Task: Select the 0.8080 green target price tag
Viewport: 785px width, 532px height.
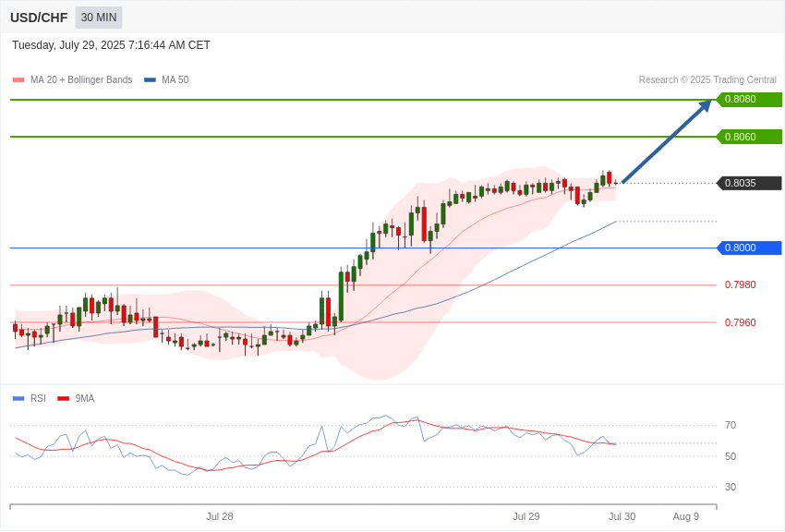Action: (749, 99)
